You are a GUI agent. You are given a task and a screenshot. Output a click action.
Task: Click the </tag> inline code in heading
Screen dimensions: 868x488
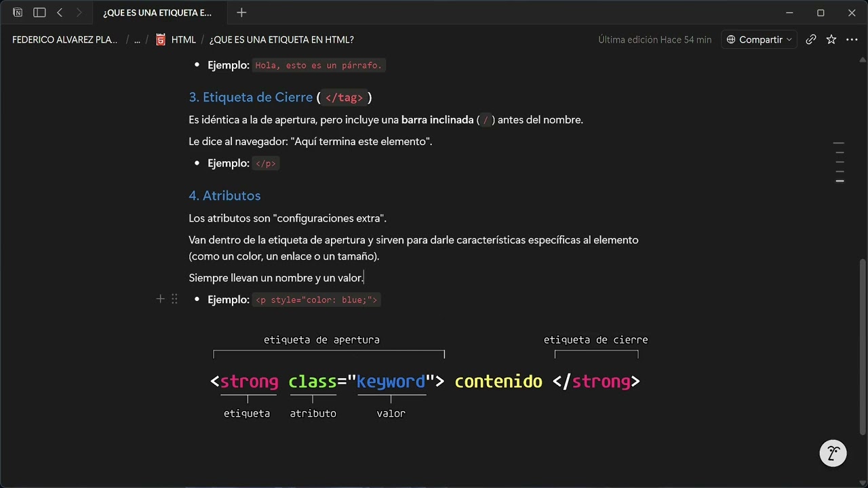click(x=344, y=98)
